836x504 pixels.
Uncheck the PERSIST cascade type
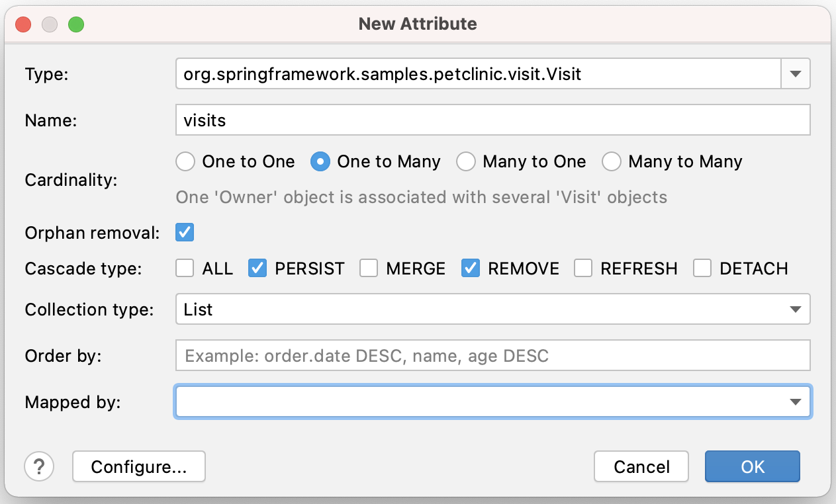click(x=257, y=269)
